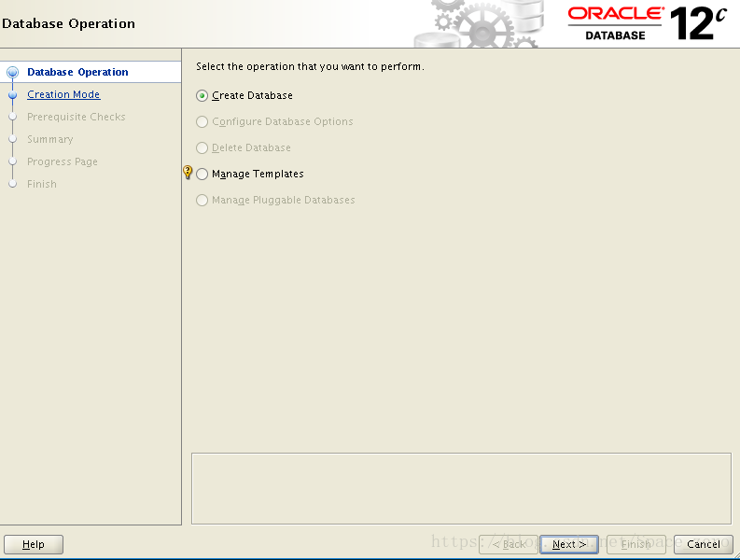The width and height of the screenshot is (740, 560).
Task: Click the Finish button in the bottom bar
Action: (635, 544)
